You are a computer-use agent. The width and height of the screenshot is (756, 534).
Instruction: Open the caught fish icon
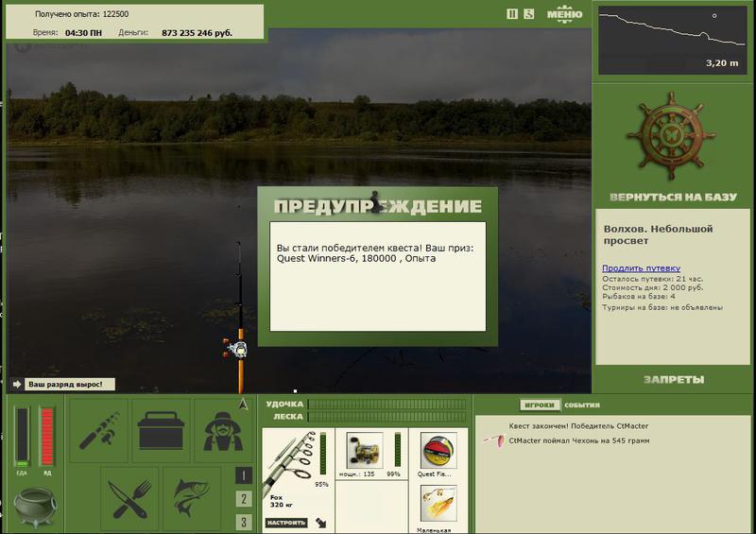coord(192,499)
